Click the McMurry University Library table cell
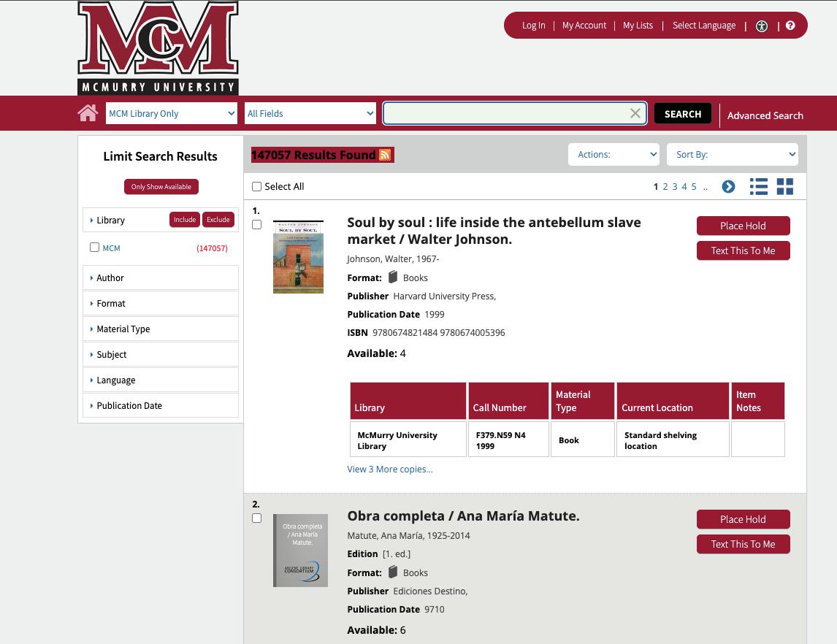The image size is (837, 644). coord(408,440)
